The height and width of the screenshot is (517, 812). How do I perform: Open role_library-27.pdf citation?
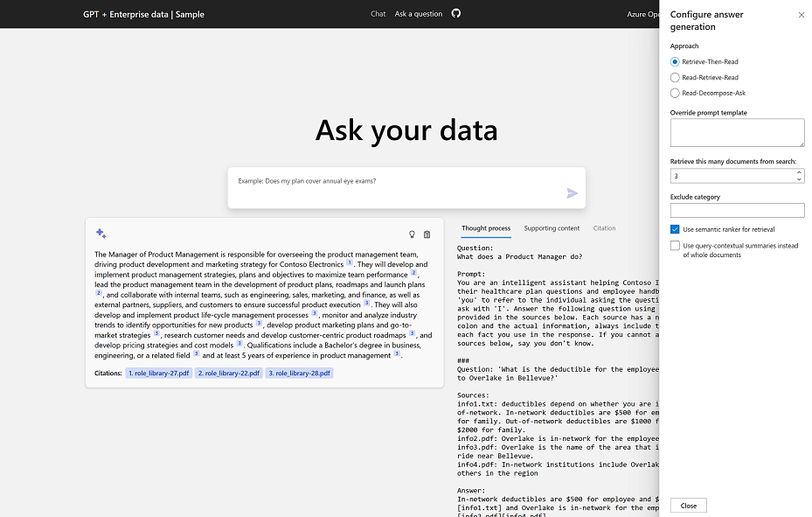(158, 373)
